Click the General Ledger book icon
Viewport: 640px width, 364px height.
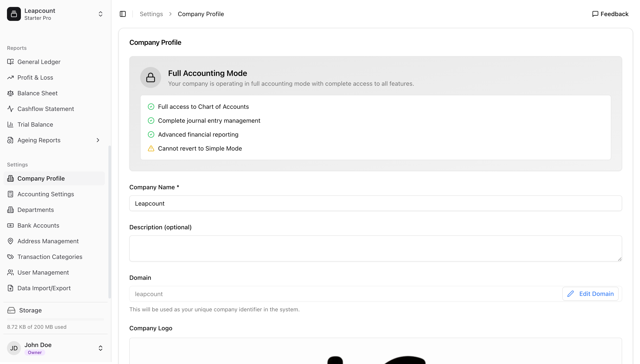coord(10,62)
